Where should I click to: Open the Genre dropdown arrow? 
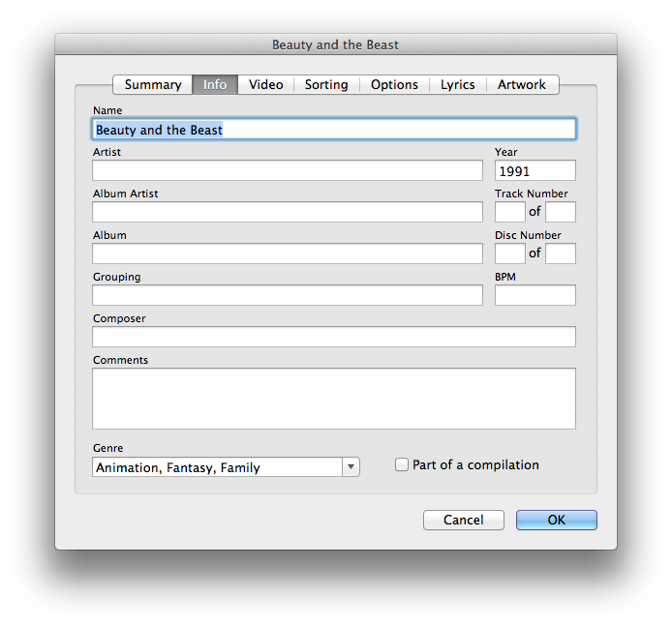pyautogui.click(x=351, y=466)
